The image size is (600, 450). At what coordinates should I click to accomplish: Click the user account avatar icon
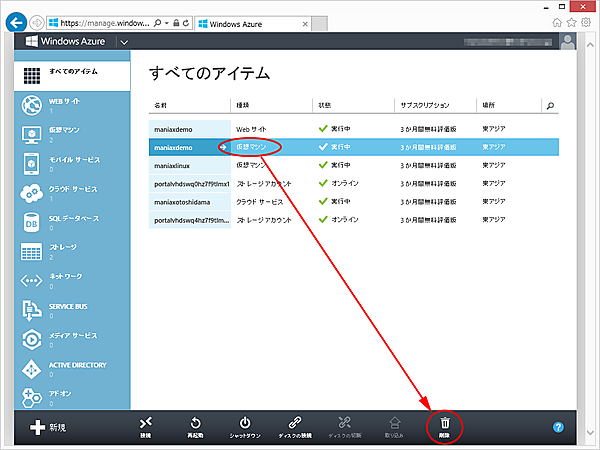coord(568,42)
